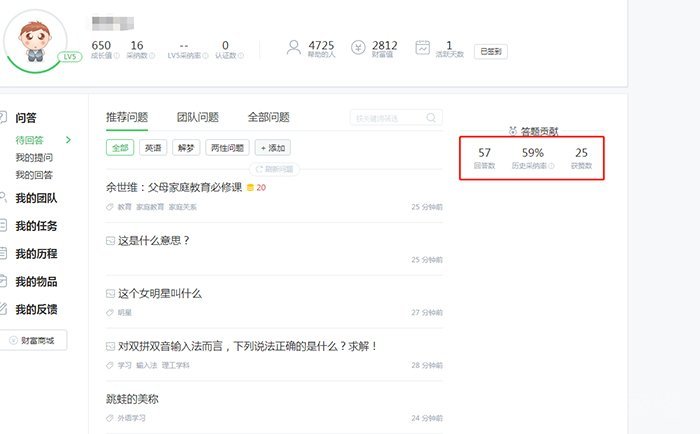Click the 2812 财富值 value
Viewport: 700px width, 434px height.
tap(384, 46)
